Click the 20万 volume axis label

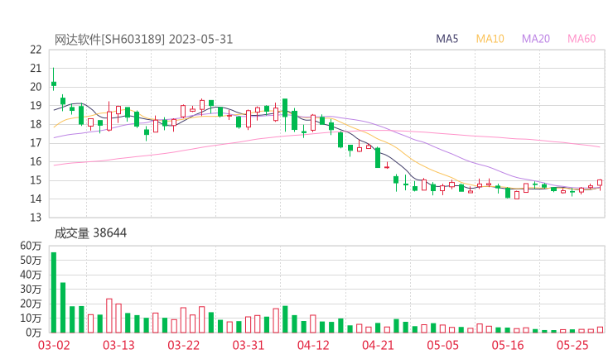[x=31, y=304]
